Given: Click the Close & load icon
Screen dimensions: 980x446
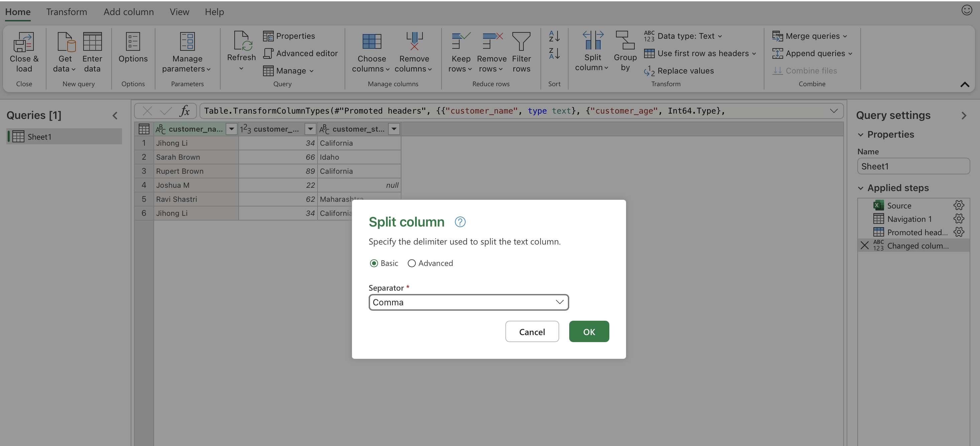Looking at the screenshot, I should (24, 42).
